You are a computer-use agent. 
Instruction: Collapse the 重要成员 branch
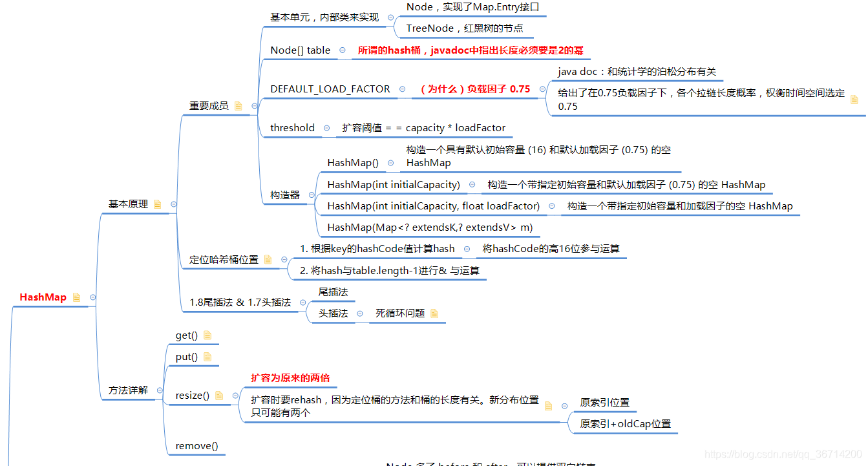click(x=254, y=106)
